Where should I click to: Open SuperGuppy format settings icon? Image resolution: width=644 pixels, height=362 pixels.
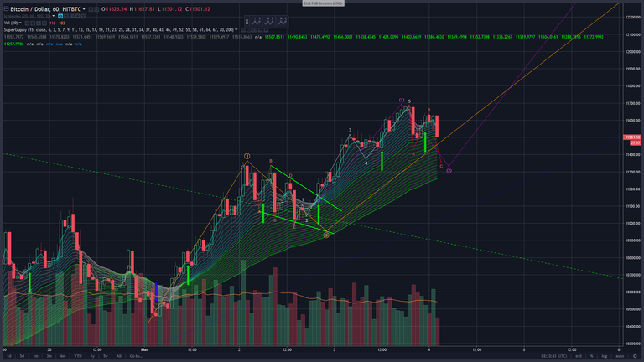tap(249, 30)
